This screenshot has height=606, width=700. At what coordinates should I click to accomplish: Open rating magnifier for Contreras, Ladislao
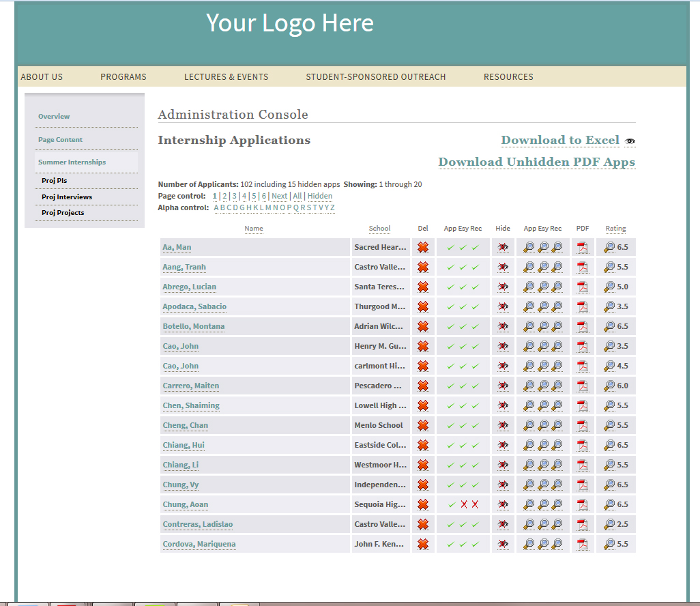(609, 525)
